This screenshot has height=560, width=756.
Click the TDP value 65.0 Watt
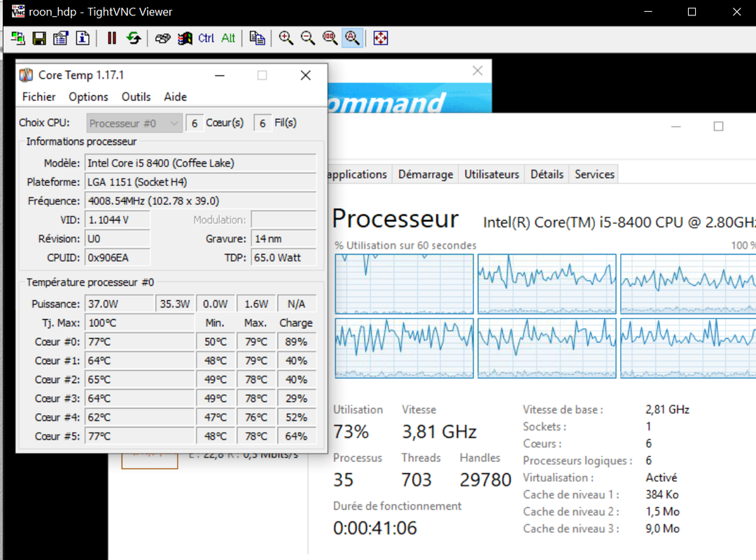click(x=283, y=258)
